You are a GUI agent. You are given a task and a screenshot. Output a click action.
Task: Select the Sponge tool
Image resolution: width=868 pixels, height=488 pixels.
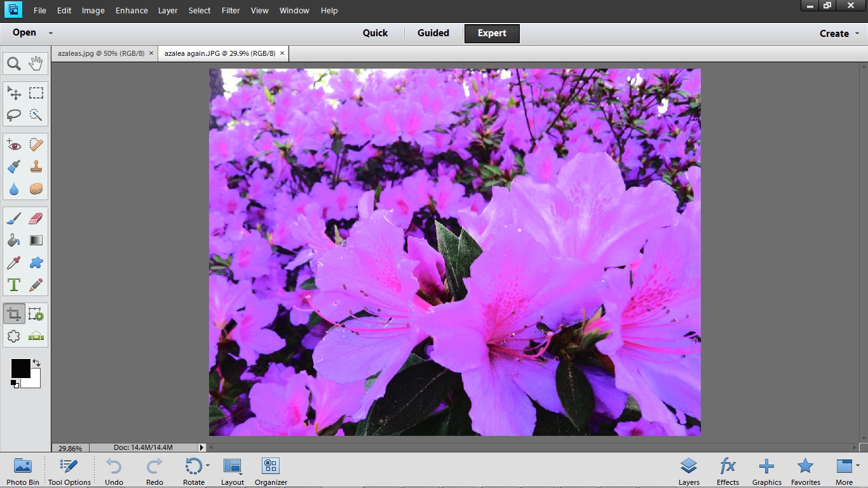coord(36,189)
